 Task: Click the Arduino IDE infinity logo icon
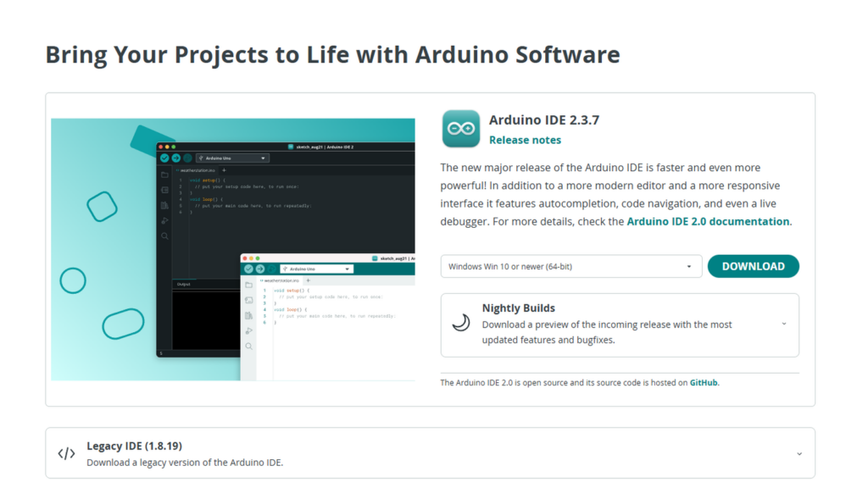coord(461,129)
